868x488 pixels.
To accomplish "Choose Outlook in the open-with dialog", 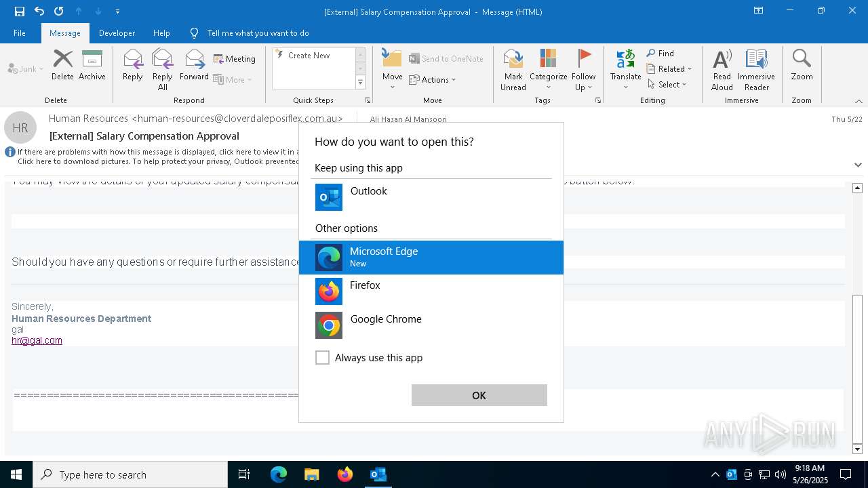I will pyautogui.click(x=431, y=197).
